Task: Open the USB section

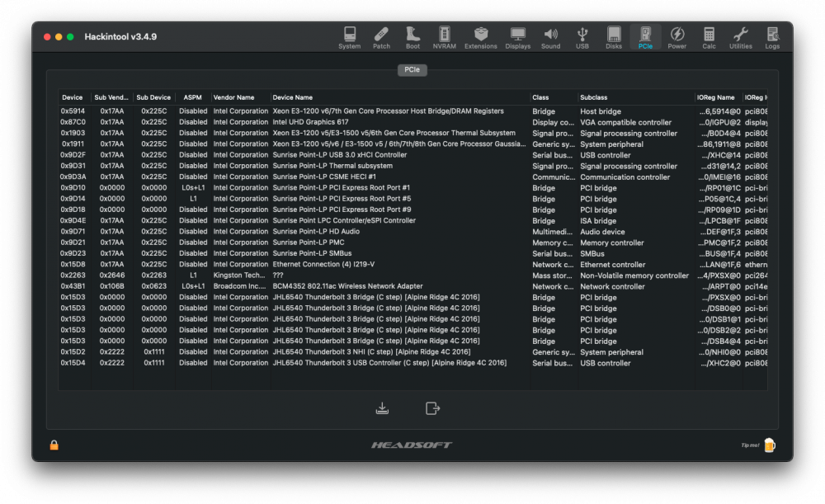Action: [x=582, y=38]
